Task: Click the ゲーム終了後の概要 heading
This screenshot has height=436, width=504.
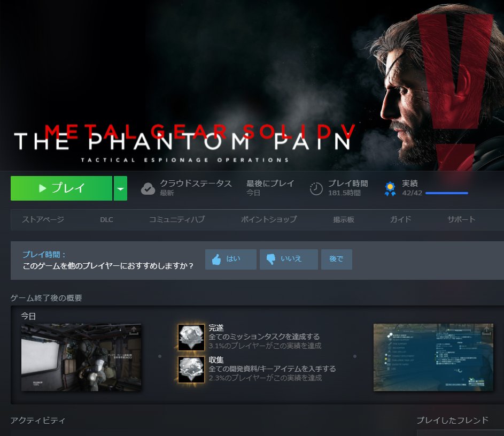Action: point(46,297)
